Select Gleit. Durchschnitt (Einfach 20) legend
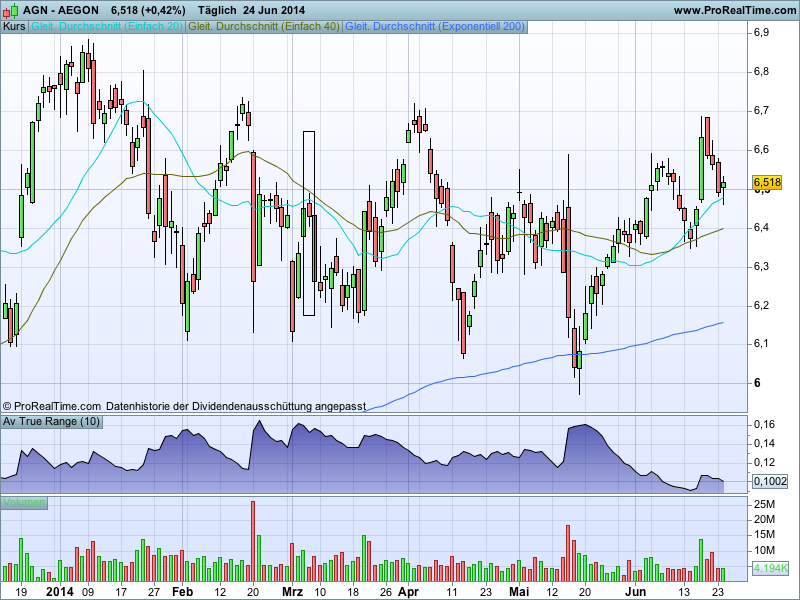Image resolution: width=800 pixels, height=600 pixels. [x=107, y=26]
